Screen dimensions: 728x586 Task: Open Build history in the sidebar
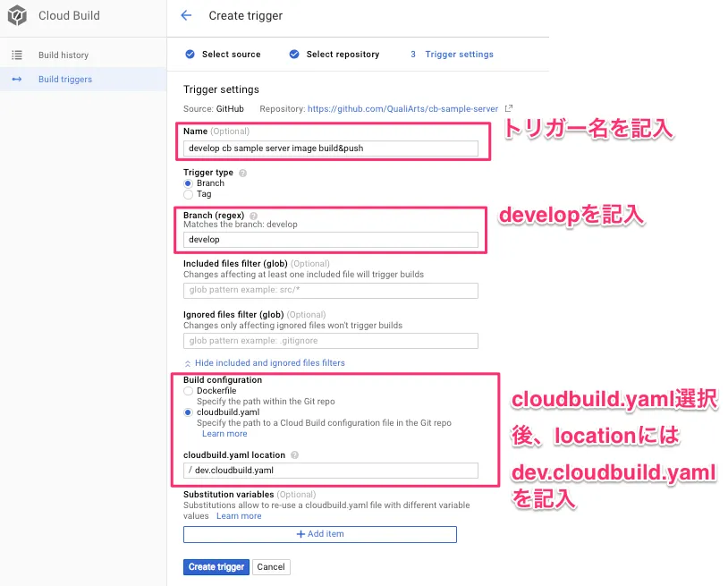63,55
